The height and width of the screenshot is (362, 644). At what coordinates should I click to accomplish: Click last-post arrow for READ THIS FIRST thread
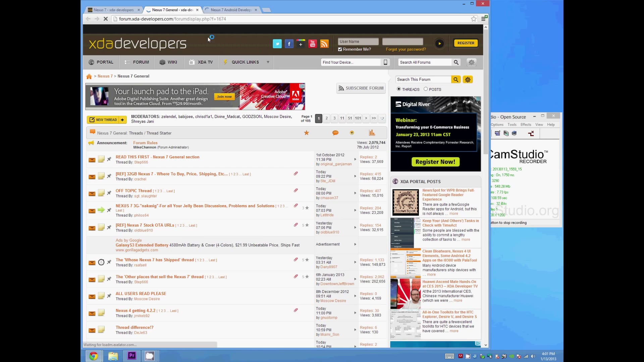355,159
